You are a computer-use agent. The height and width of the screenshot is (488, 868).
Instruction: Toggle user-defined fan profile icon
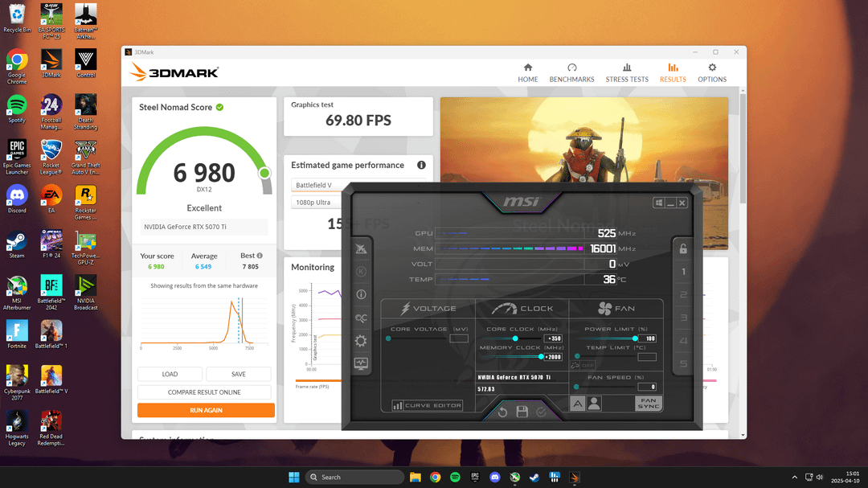pos(594,404)
